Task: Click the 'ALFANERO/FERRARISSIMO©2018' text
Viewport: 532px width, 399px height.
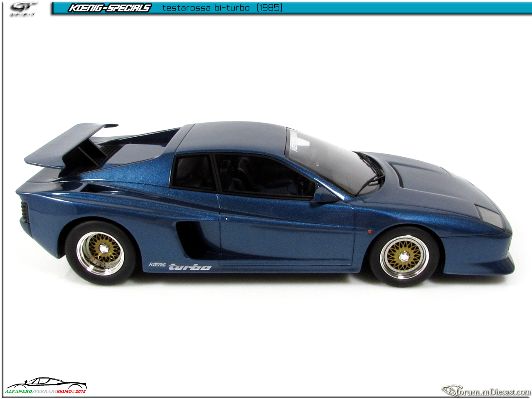Action: (x=46, y=392)
